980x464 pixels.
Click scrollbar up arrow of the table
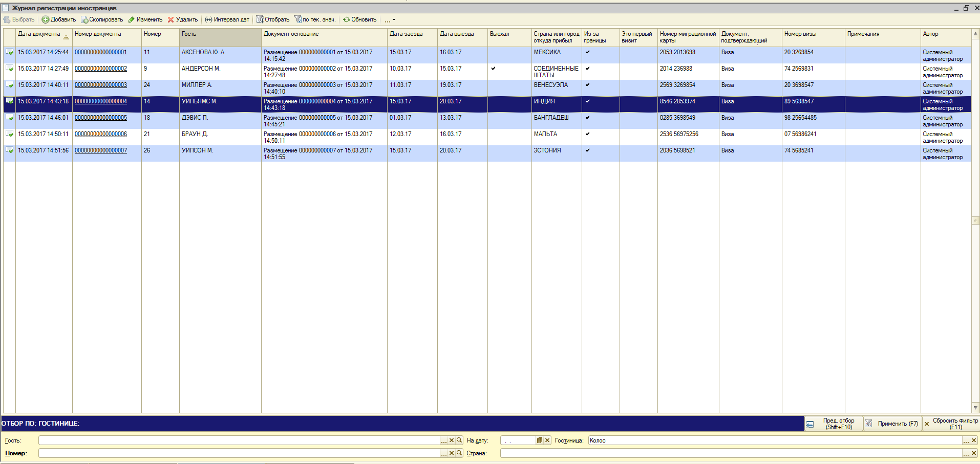[x=975, y=33]
